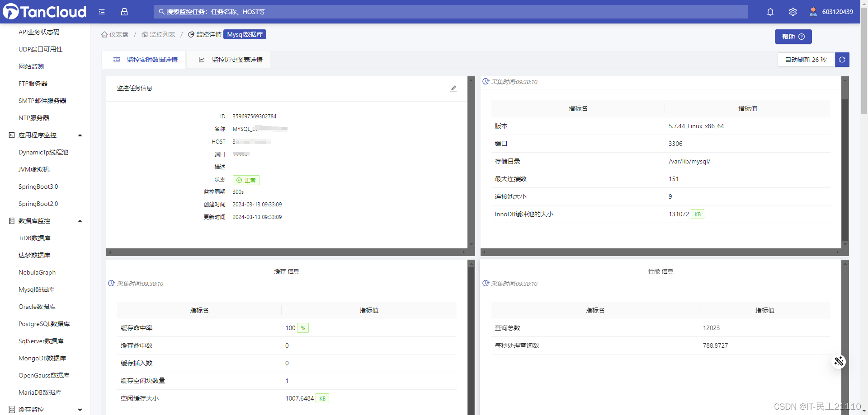Click the application monitoring group icon
The height and width of the screenshot is (415, 868).
pyautogui.click(x=12, y=135)
